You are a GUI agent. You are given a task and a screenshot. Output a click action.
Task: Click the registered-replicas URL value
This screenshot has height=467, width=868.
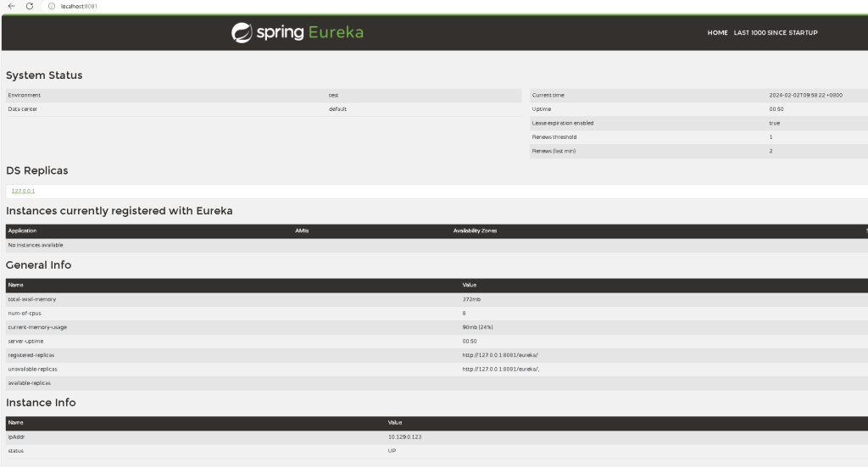point(500,355)
